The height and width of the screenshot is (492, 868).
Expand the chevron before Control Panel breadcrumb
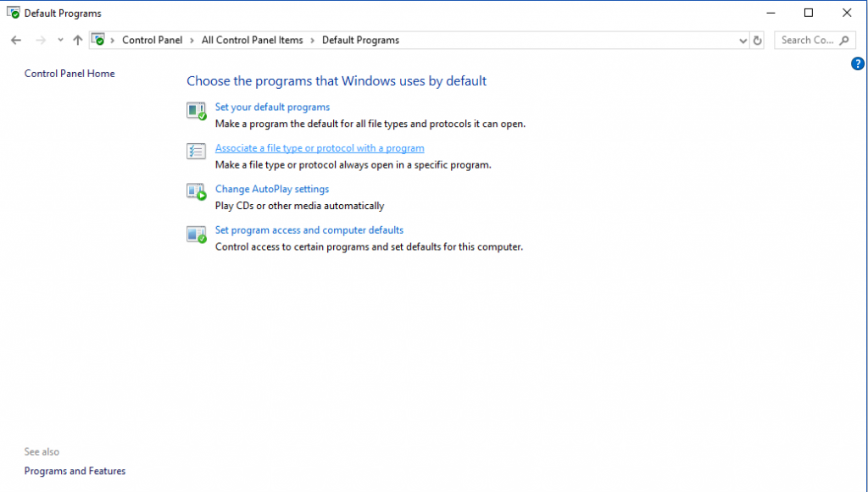click(x=113, y=41)
